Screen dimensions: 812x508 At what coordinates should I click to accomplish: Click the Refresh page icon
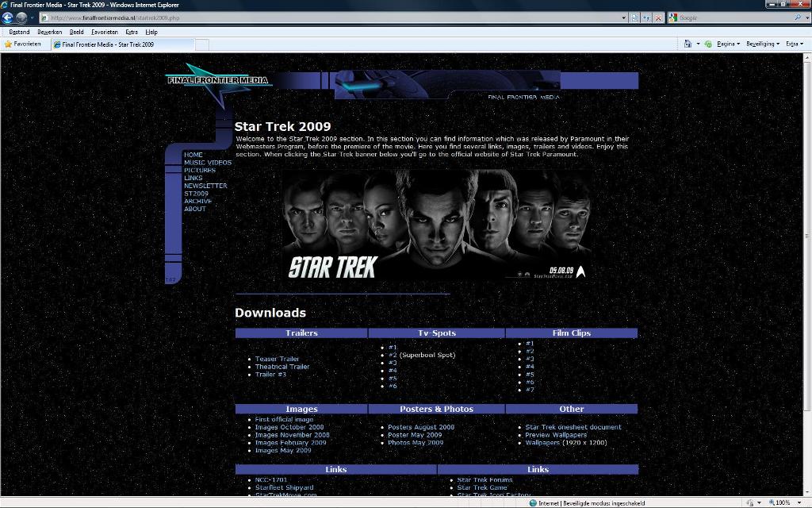click(x=646, y=17)
